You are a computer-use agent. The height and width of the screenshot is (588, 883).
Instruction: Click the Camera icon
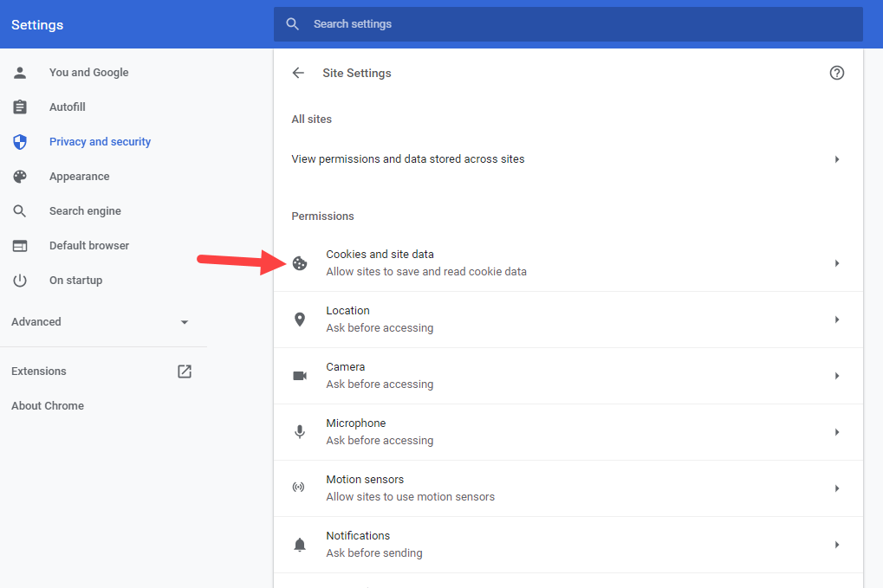(x=300, y=376)
